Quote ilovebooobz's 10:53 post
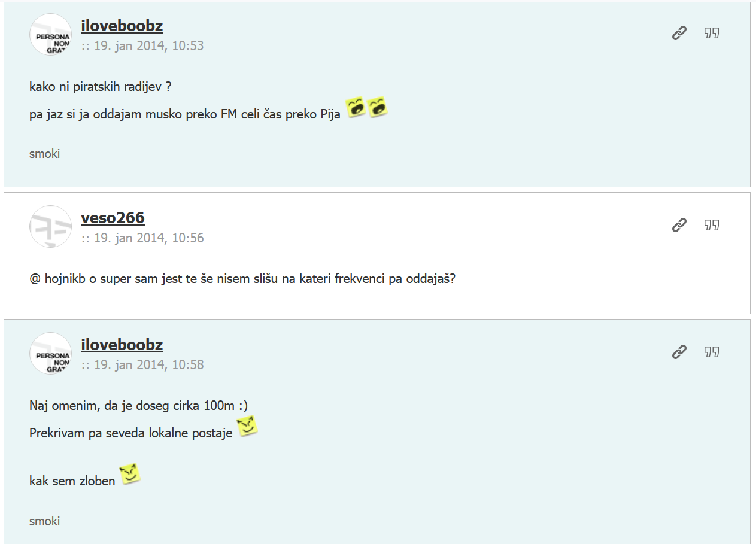The height and width of the screenshot is (544, 756). point(711,33)
